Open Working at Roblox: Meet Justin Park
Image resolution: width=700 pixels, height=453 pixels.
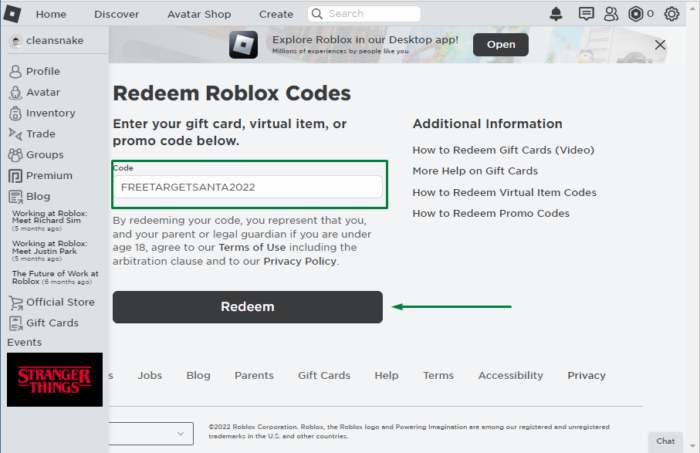click(x=50, y=250)
